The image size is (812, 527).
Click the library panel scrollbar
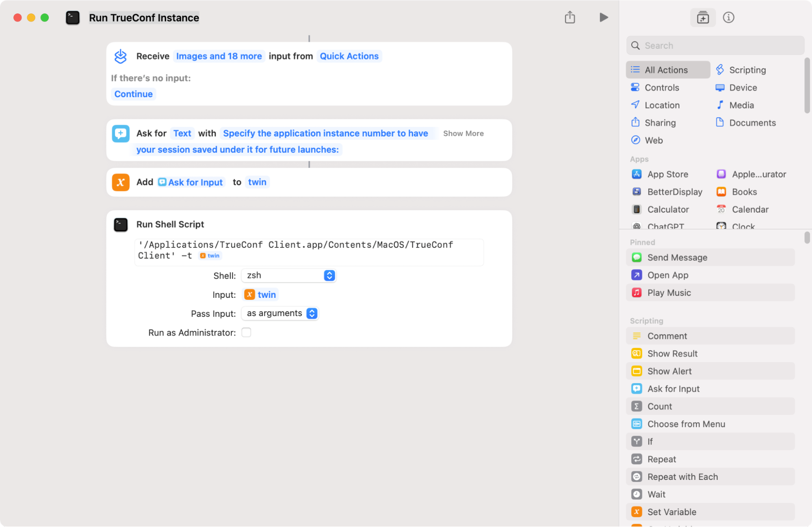point(807,85)
